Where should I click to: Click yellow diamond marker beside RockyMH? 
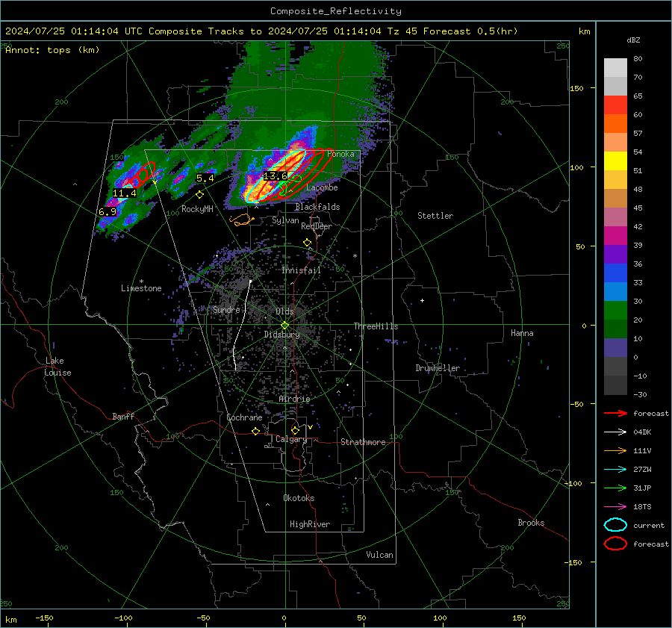click(199, 195)
